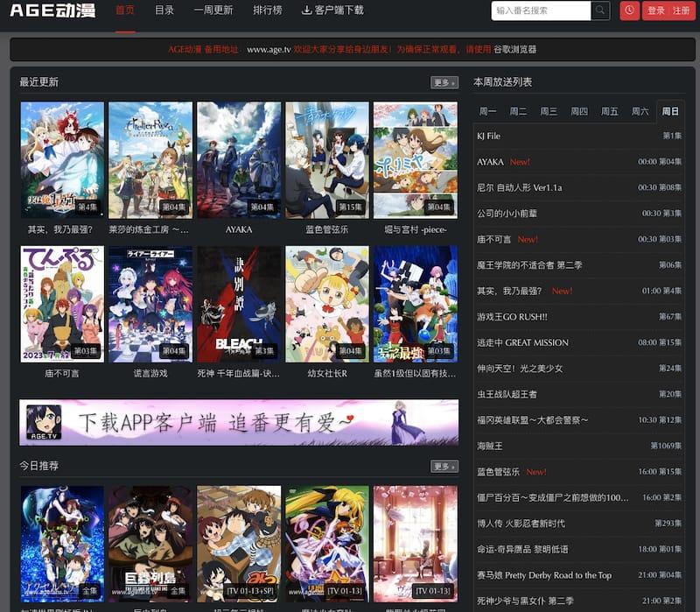Click the www.age.tv backup address link

coord(269,49)
